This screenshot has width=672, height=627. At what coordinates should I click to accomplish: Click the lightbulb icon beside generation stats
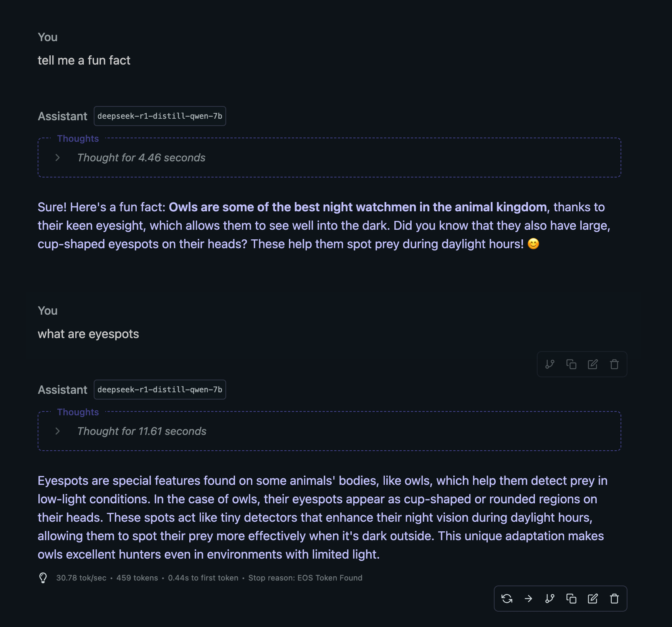coord(43,578)
